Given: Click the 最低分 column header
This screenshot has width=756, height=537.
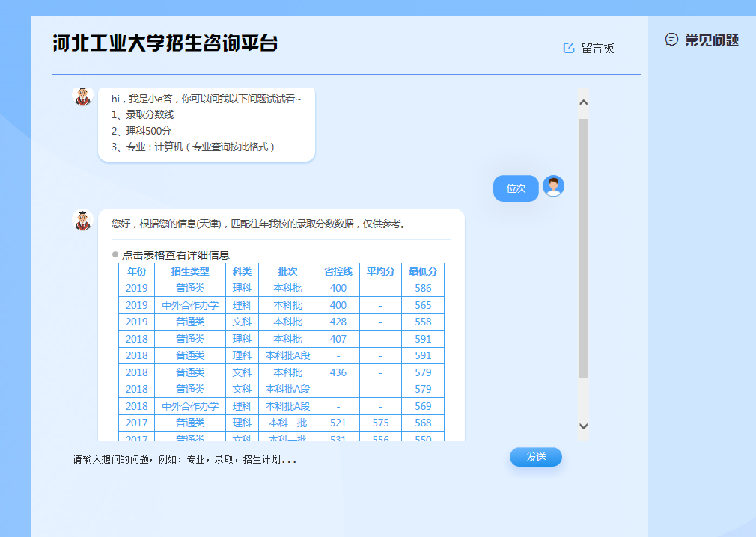Looking at the screenshot, I should click(x=423, y=271).
